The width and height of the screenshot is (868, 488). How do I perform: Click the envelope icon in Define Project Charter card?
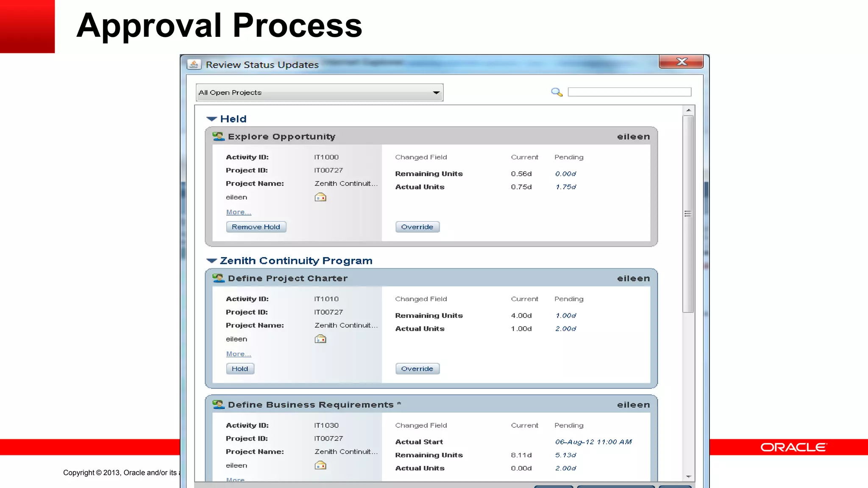pos(320,339)
